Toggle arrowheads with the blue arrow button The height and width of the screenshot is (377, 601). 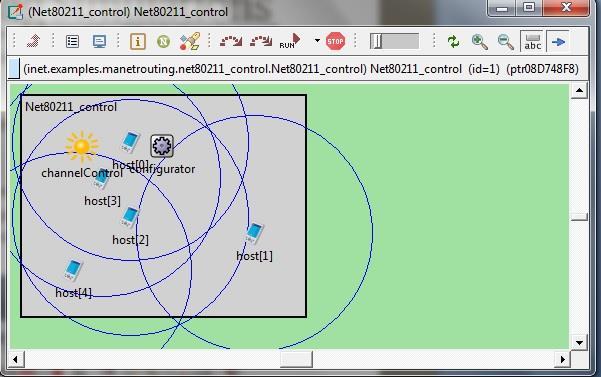tap(558, 41)
